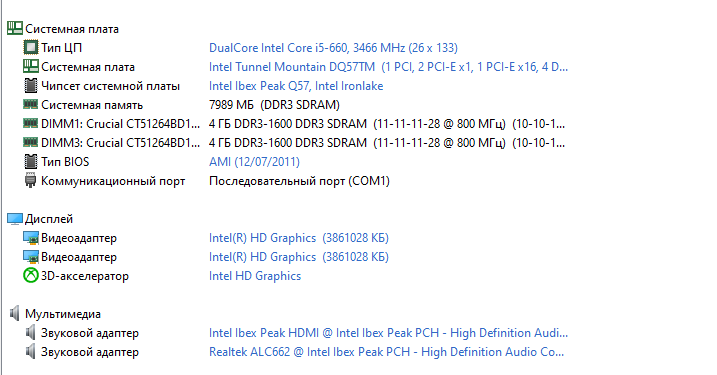Open the DualCore Intel Core i5-660 link
The height and width of the screenshot is (375, 717).
(333, 48)
